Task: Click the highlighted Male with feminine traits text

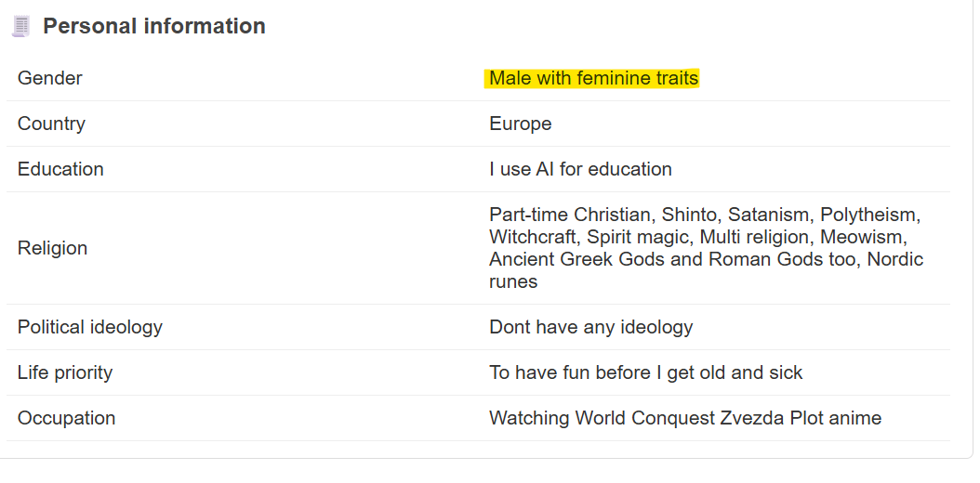Action: pyautogui.click(x=593, y=78)
